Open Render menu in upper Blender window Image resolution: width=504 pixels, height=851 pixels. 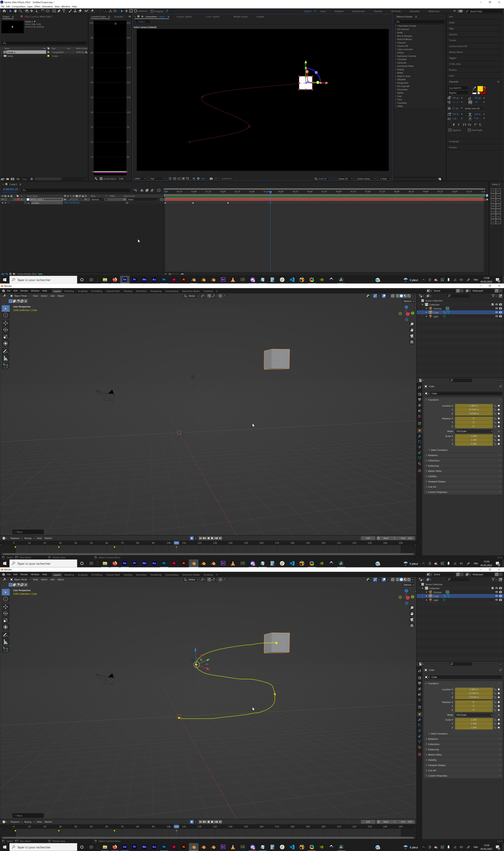click(x=24, y=291)
